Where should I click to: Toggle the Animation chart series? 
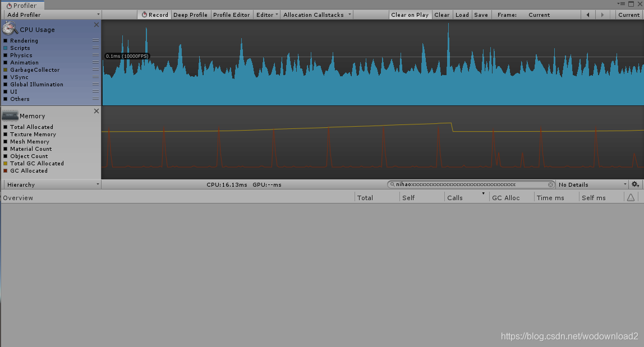(x=6, y=62)
